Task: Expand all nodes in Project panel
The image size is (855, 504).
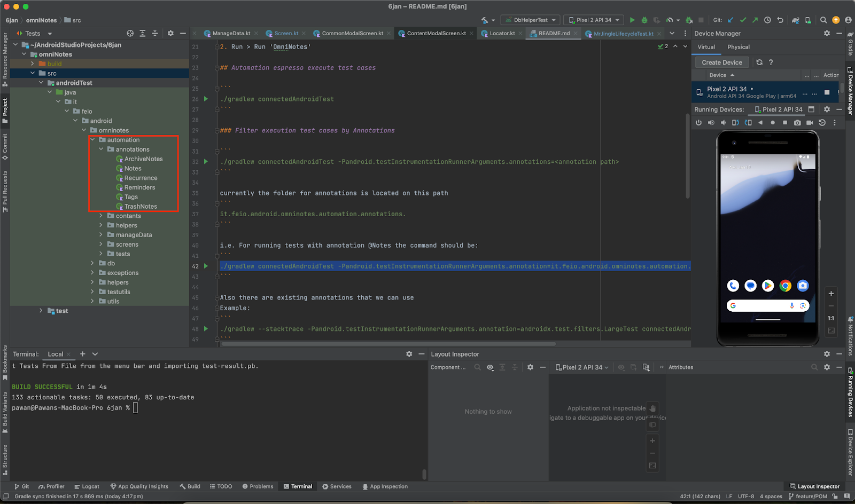Action: click(x=143, y=33)
